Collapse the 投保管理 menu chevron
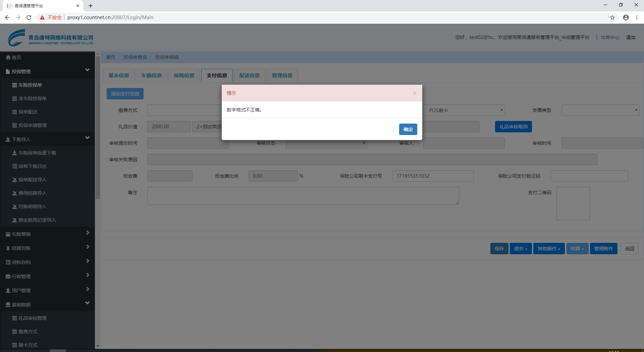644x352 pixels. click(88, 70)
